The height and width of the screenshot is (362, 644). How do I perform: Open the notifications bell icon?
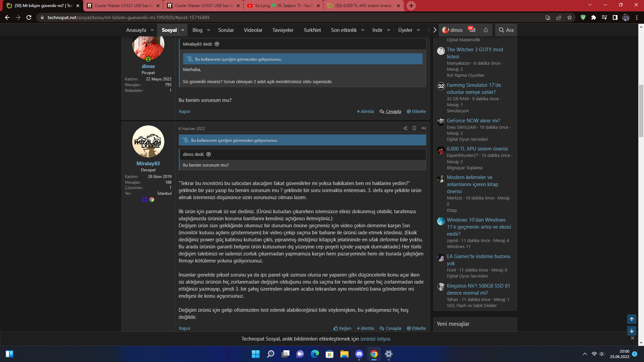point(486,30)
